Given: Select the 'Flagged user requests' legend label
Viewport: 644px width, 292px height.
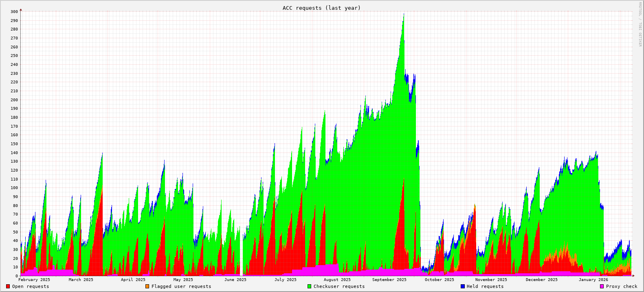Looking at the screenshot, I should click(x=181, y=286).
